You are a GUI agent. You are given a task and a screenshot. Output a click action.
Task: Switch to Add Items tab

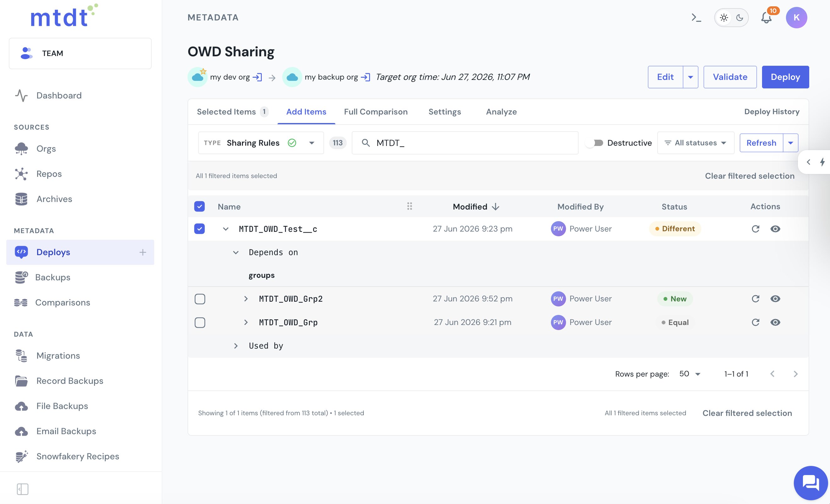(306, 111)
